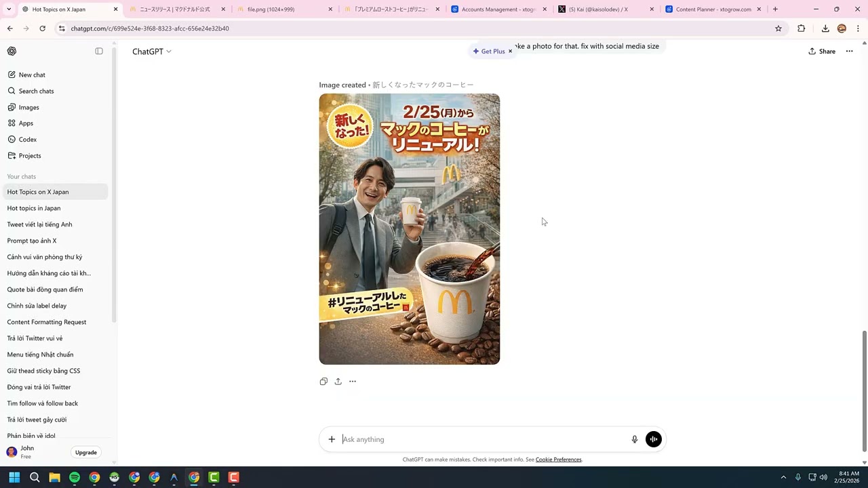Open more actions ellipsis below image
This screenshot has width=868, height=488.
click(x=353, y=382)
